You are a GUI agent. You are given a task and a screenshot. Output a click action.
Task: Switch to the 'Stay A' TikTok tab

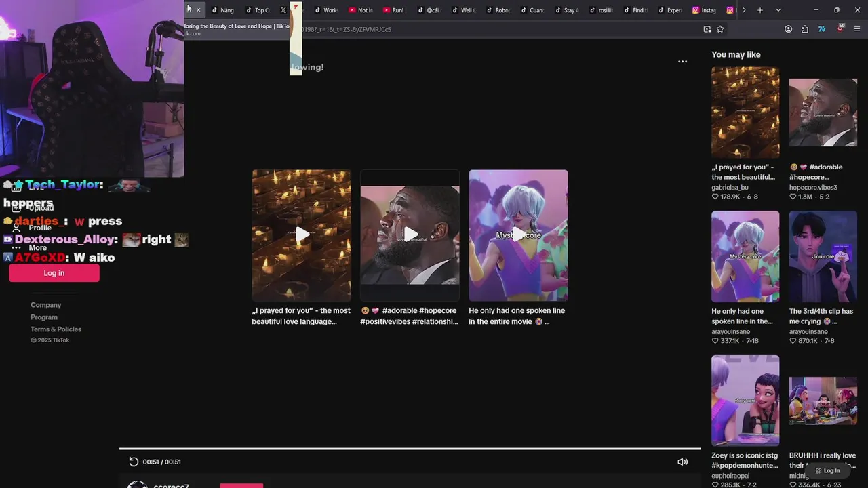point(567,10)
